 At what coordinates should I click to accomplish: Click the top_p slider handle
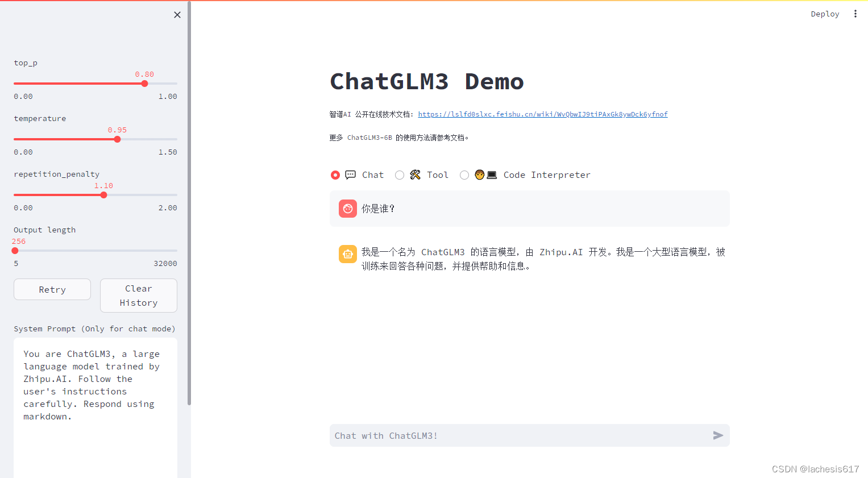click(x=144, y=84)
